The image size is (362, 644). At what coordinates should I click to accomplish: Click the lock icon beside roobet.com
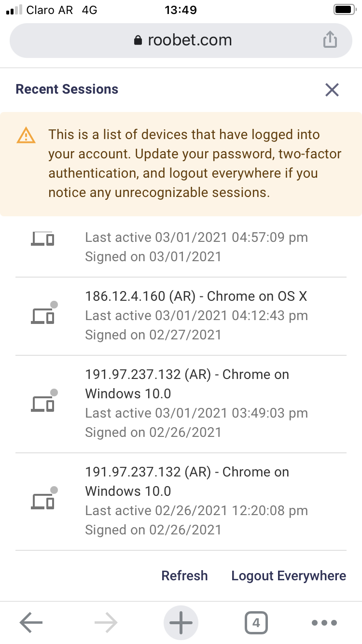tap(139, 41)
